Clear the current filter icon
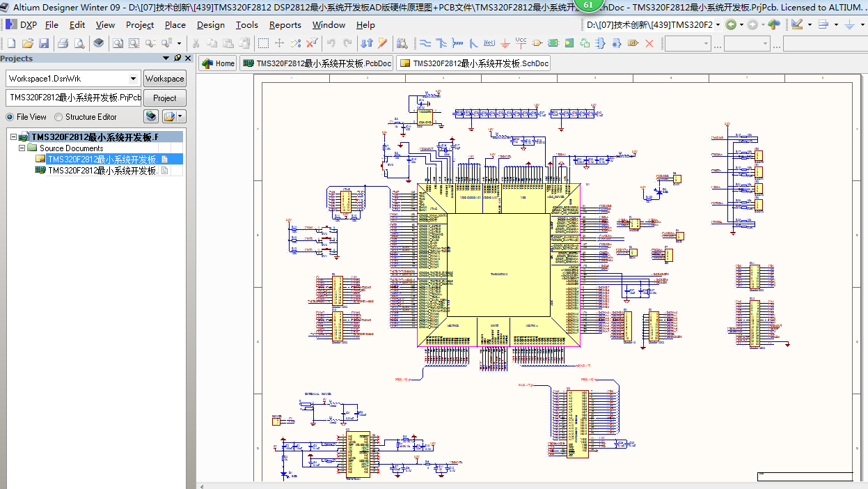Image resolution: width=868 pixels, height=489 pixels. tap(312, 43)
